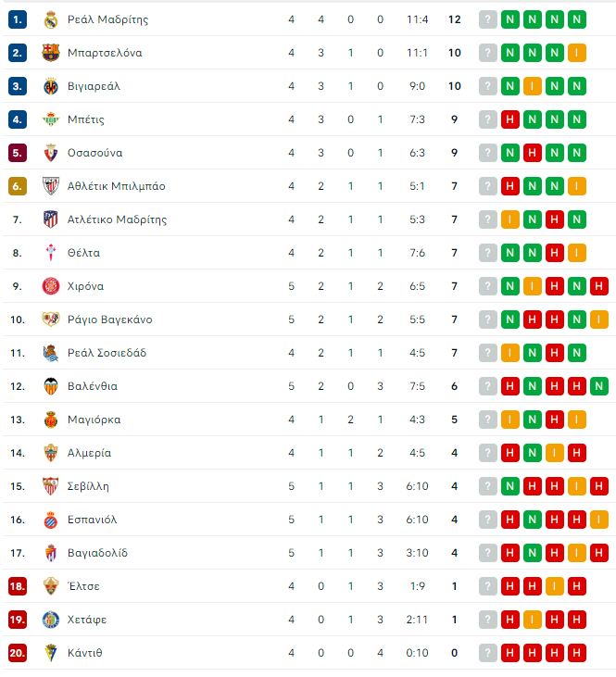Click the gold rank 6 position badge

click(18, 186)
